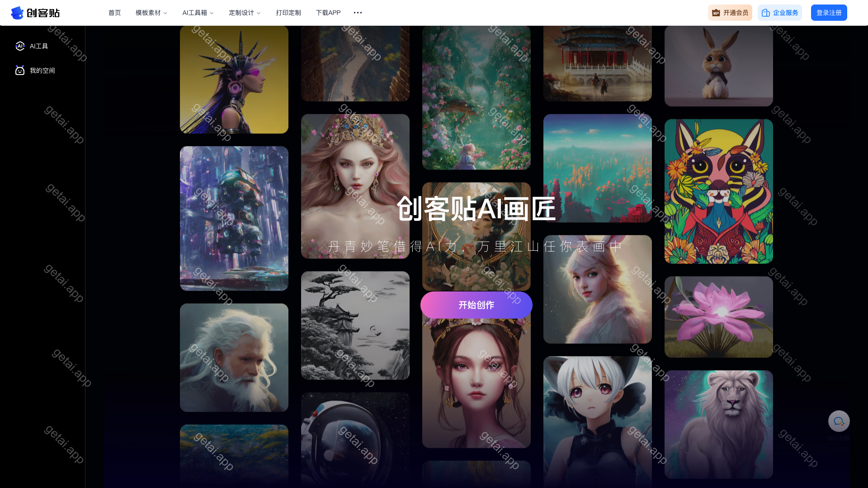The image size is (868, 488).
Task: Click the 创客贴AI画匠 headline
Action: tap(476, 209)
